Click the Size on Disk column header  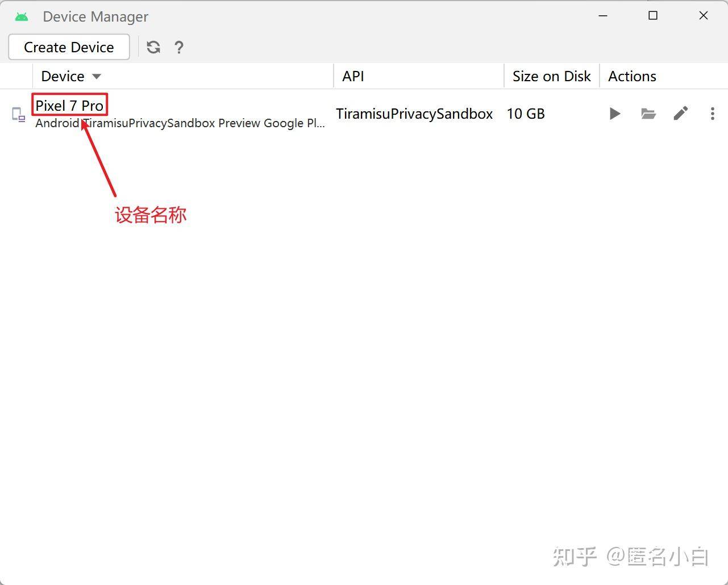552,76
